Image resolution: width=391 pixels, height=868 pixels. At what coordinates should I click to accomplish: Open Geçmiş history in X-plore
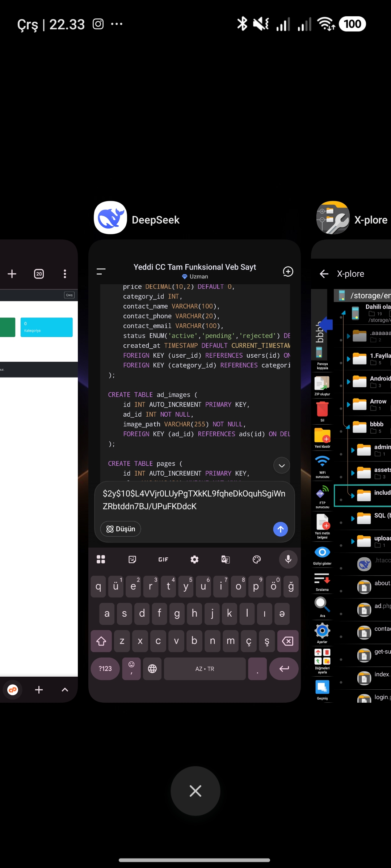(x=322, y=690)
